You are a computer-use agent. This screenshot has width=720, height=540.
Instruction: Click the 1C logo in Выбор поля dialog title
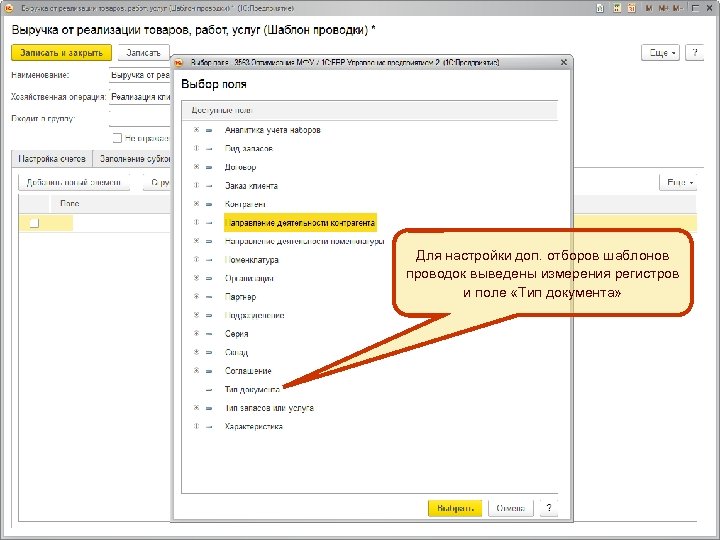click(x=179, y=62)
